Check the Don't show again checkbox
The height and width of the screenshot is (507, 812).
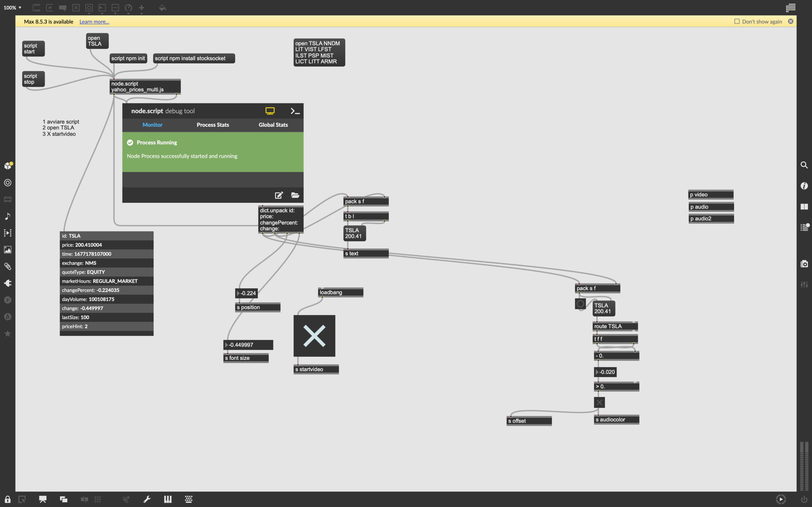pos(737,22)
